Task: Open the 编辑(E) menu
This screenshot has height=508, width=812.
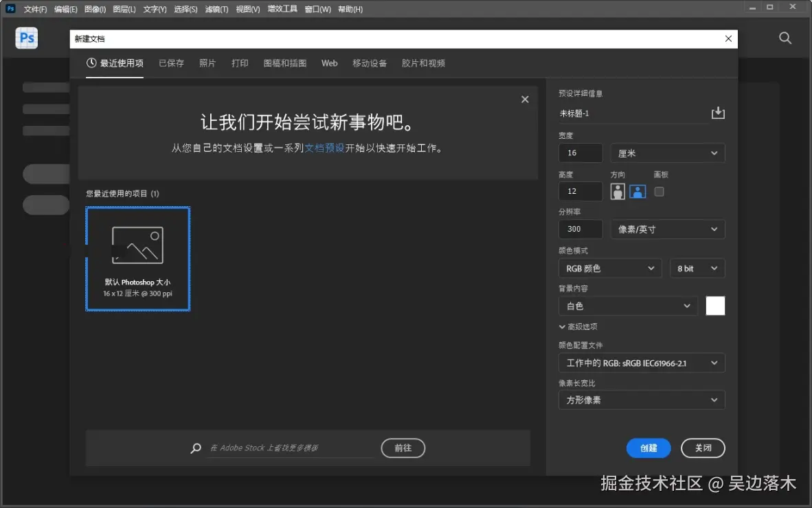Action: [66, 9]
